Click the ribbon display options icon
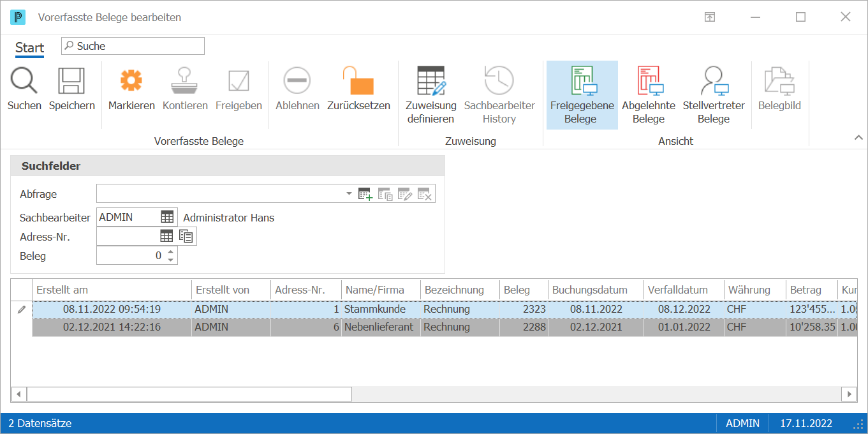The height and width of the screenshot is (434, 868). coord(710,17)
